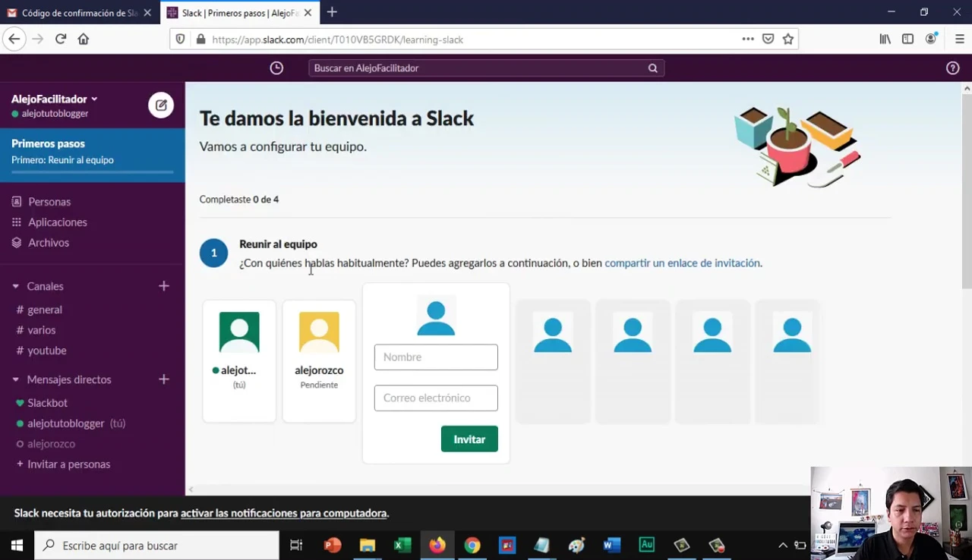Select the alejorozco Pendiente member card
Viewport: 972px width, 560px height.
(319, 361)
